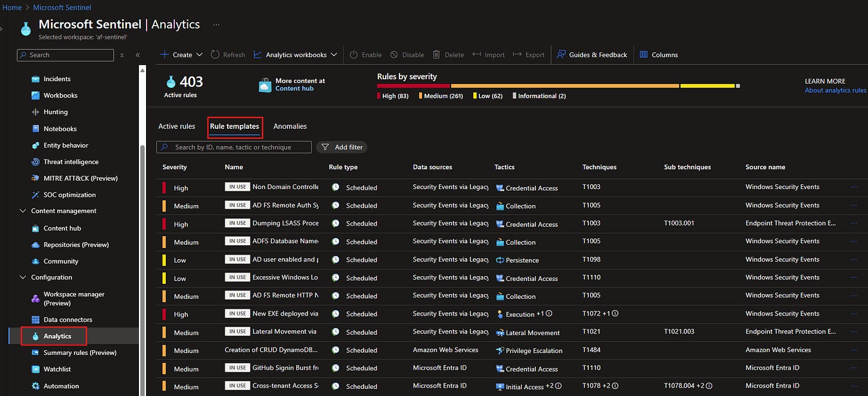The image size is (868, 396).
Task: Go to Microsoft Sentinel breadcrumb
Action: tap(62, 8)
